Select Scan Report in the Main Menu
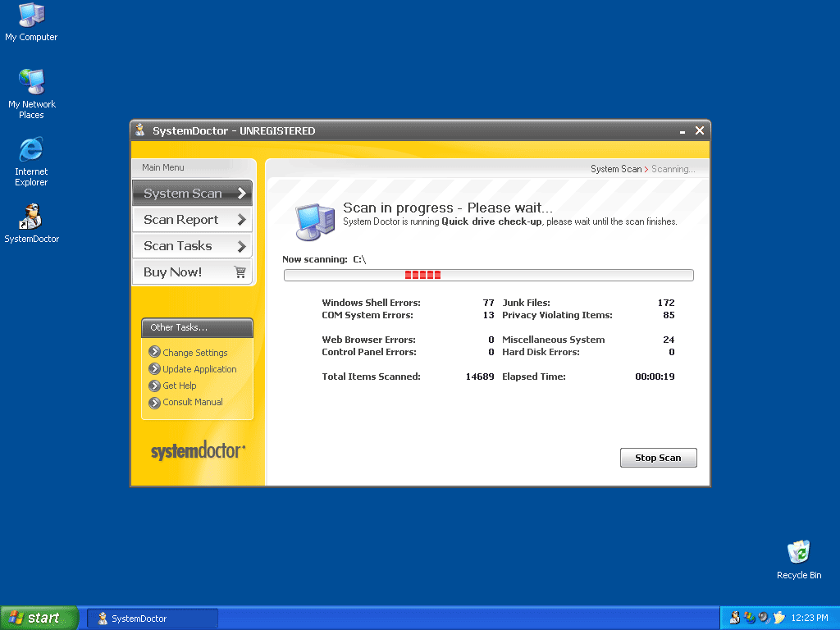The image size is (840, 630). click(x=180, y=220)
